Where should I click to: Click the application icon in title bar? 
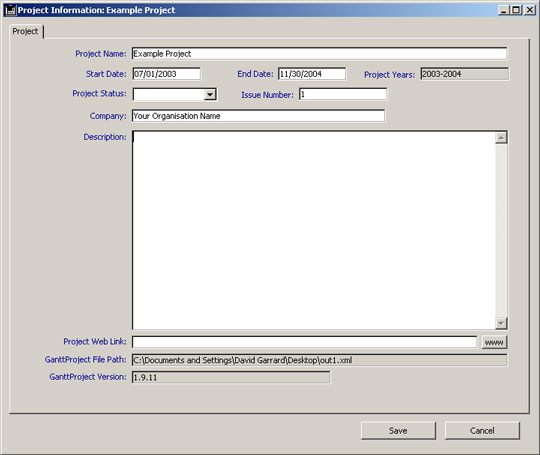coord(10,10)
